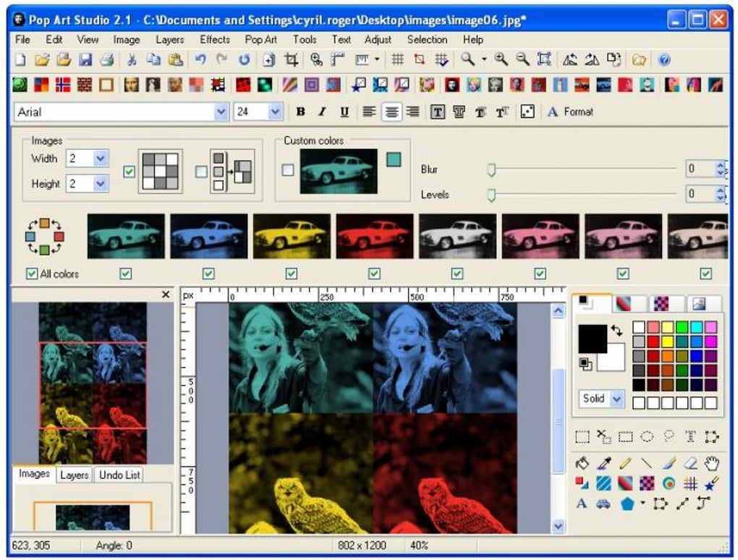This screenshot has height=560, width=738.
Task: Click the Zoom out magnifier icon
Action: click(522, 59)
